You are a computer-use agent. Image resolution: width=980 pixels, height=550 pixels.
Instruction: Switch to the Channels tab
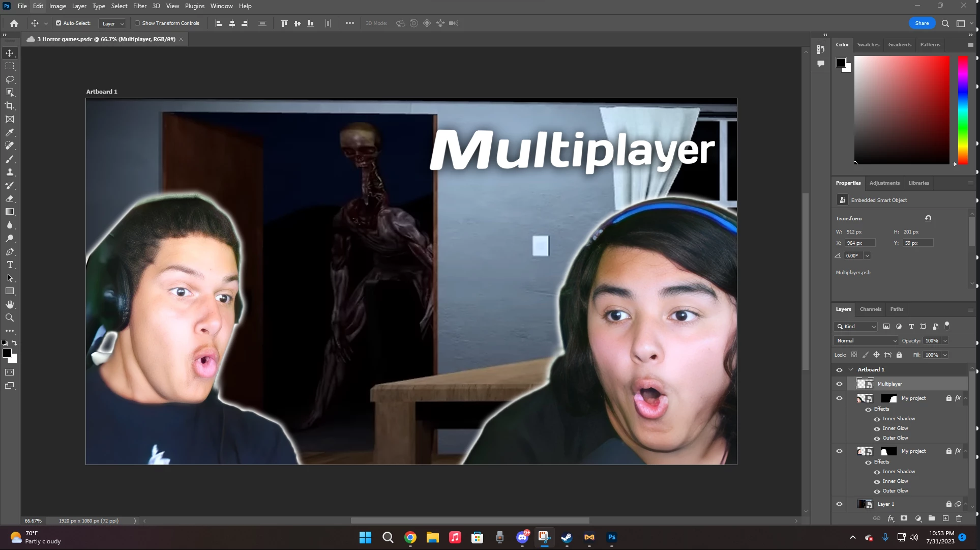click(x=870, y=309)
